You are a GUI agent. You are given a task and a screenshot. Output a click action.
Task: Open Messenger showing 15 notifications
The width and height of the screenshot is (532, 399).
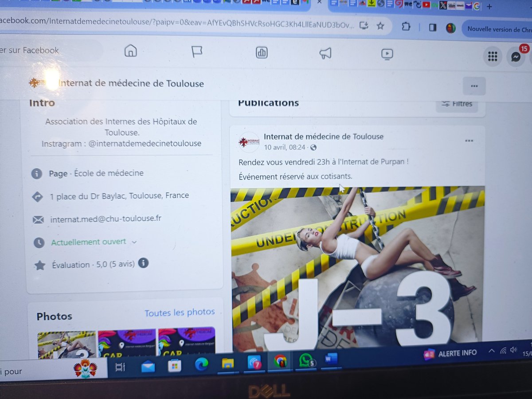(516, 57)
